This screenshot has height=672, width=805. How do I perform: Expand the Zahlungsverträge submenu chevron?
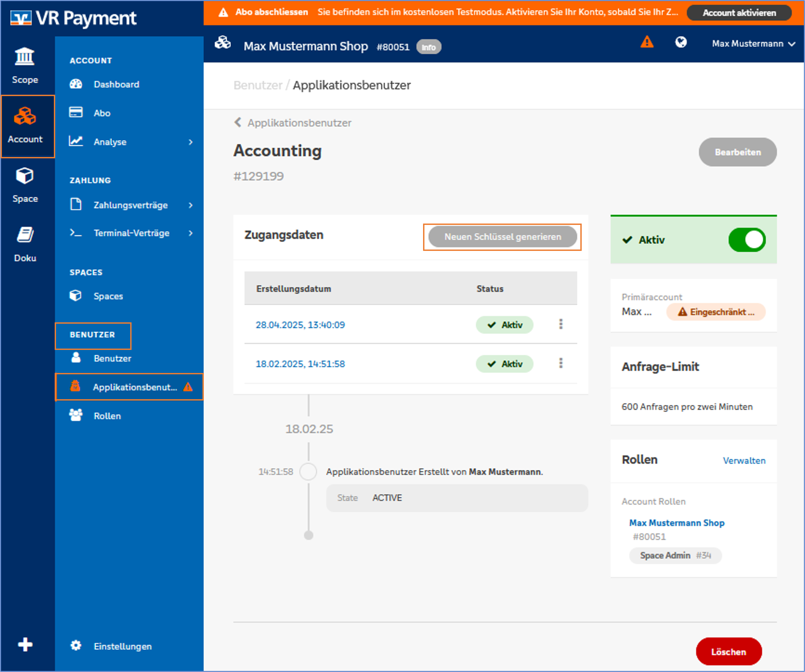pyautogui.click(x=191, y=205)
